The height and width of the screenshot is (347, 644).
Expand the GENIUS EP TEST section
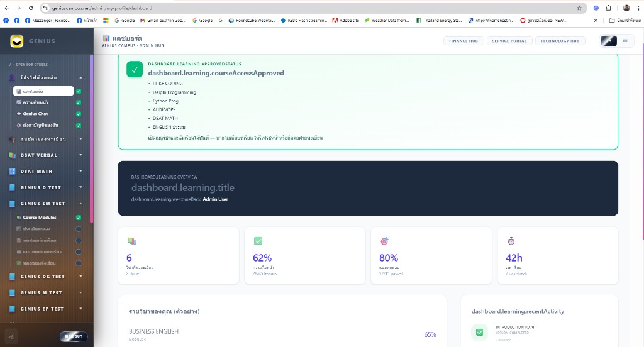coord(80,309)
